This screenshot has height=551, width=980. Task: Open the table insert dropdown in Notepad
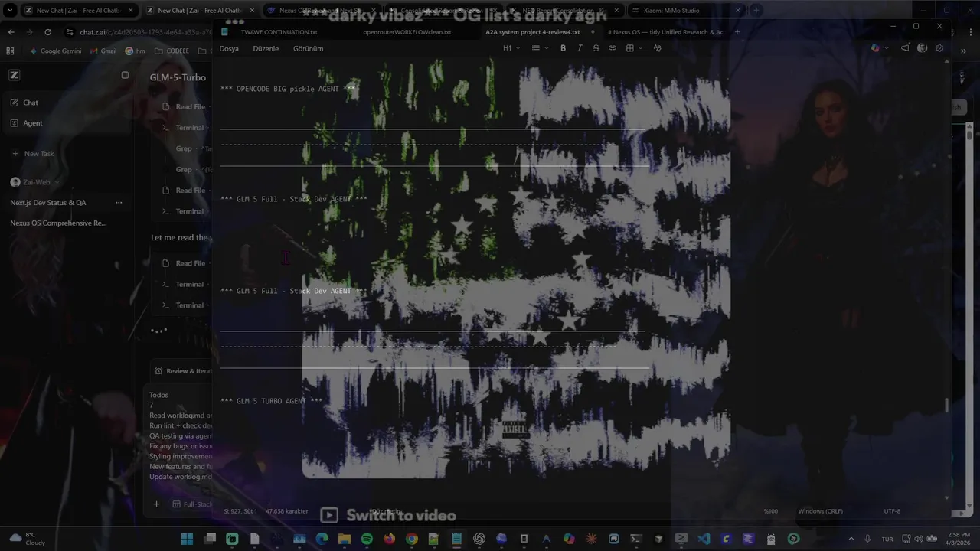pyautogui.click(x=634, y=48)
